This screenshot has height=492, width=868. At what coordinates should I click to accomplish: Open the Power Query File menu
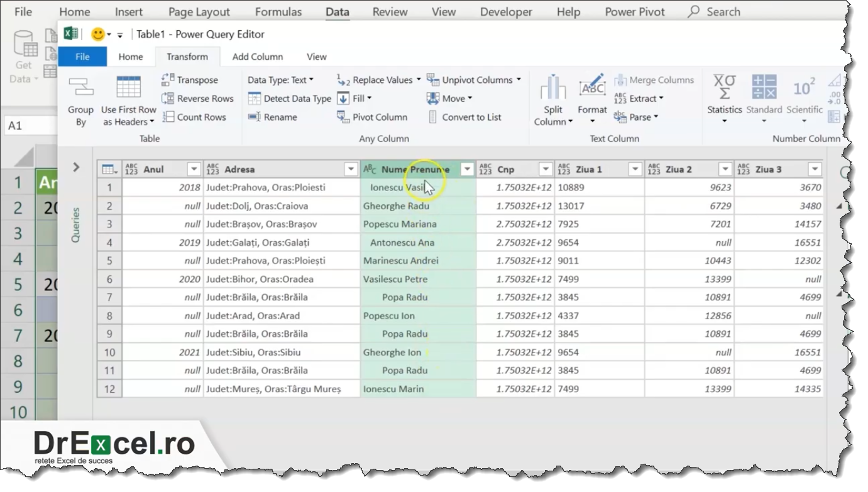coord(82,57)
